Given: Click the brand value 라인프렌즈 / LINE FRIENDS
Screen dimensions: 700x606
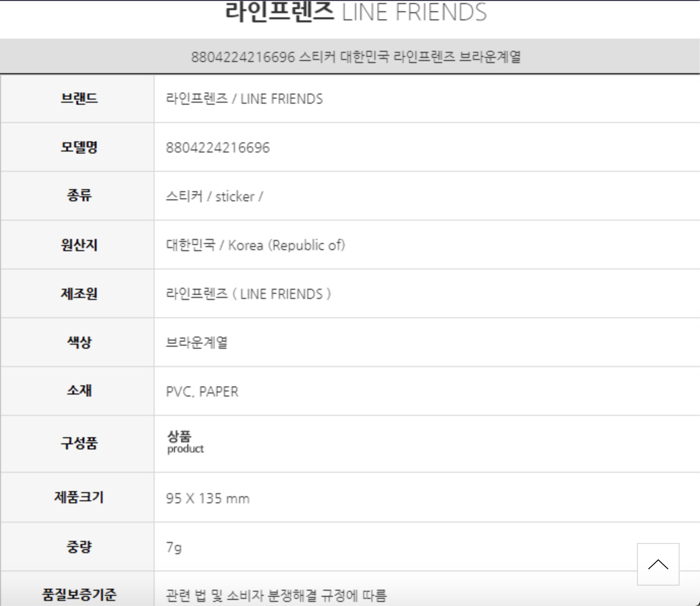Looking at the screenshot, I should pos(244,99).
